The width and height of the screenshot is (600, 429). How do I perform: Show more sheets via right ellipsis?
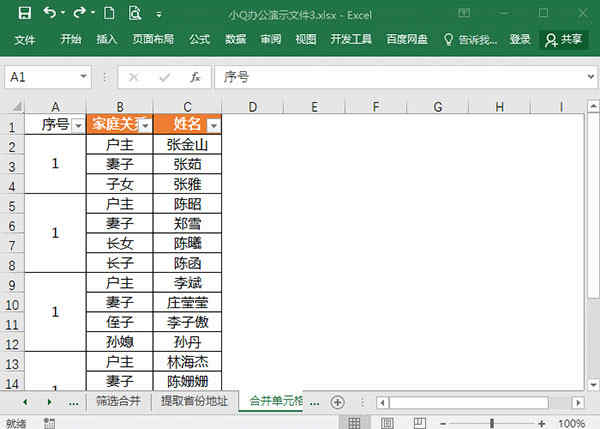tap(315, 403)
